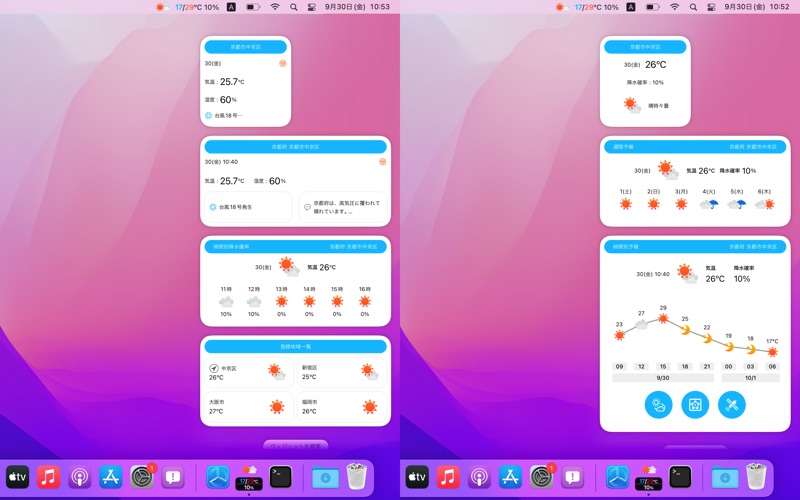Open the 9月30日(金) 10:52 clock
The width and height of the screenshot is (800, 500).
coord(757,7)
